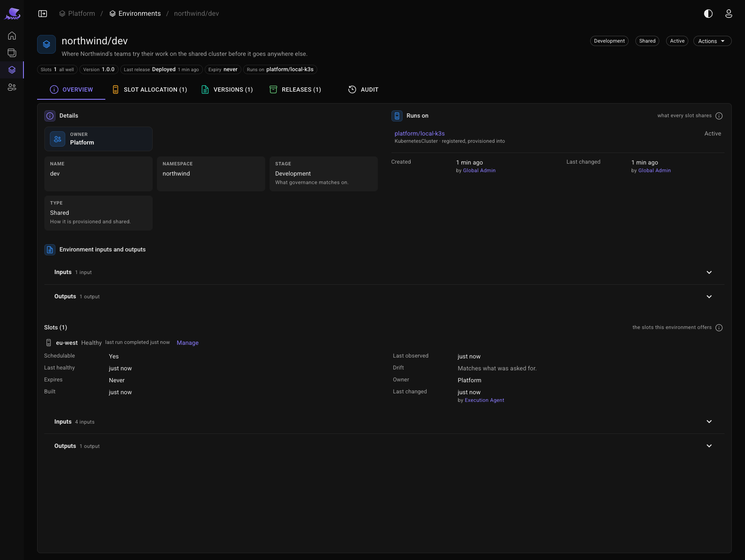
Task: Open the Home sidebar icon
Action: (x=12, y=36)
